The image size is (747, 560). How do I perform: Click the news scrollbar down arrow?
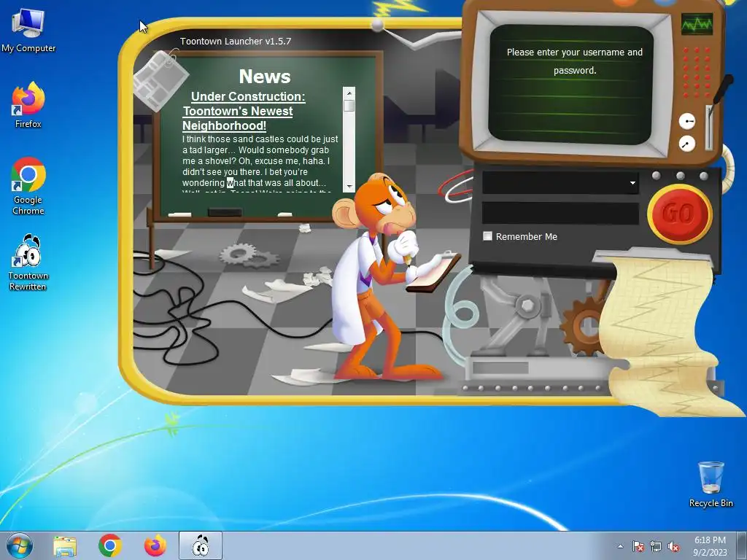349,187
